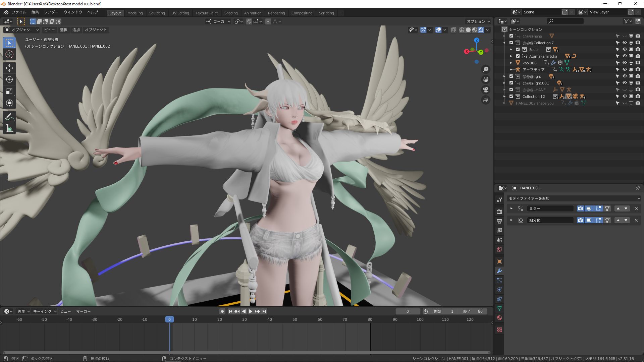Toggle proportional editing button
Screen dimensions: 644x362
(268, 21)
